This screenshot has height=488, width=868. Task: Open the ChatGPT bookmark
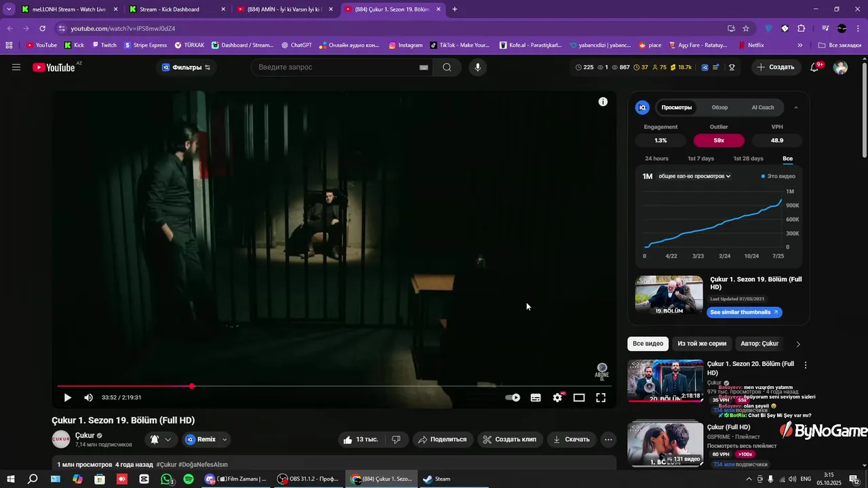click(x=297, y=45)
